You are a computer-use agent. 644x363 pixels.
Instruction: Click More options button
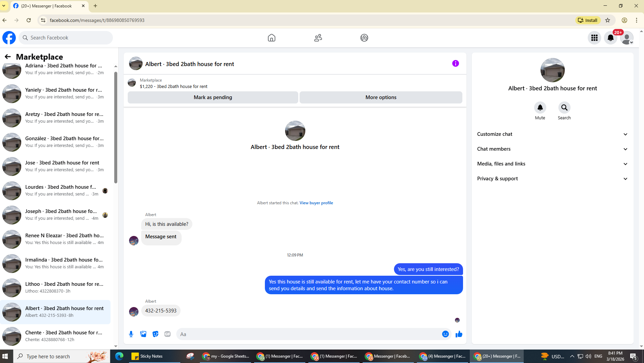381,97
